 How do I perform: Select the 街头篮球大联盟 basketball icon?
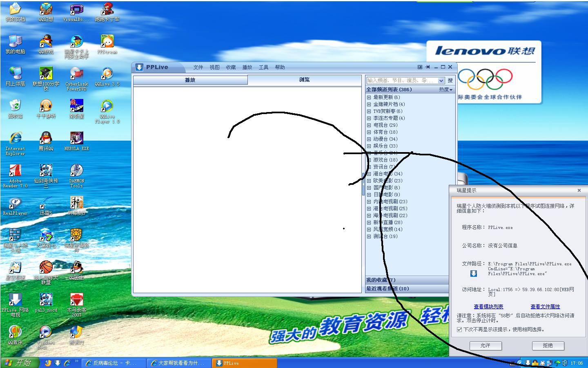pyautogui.click(x=46, y=273)
